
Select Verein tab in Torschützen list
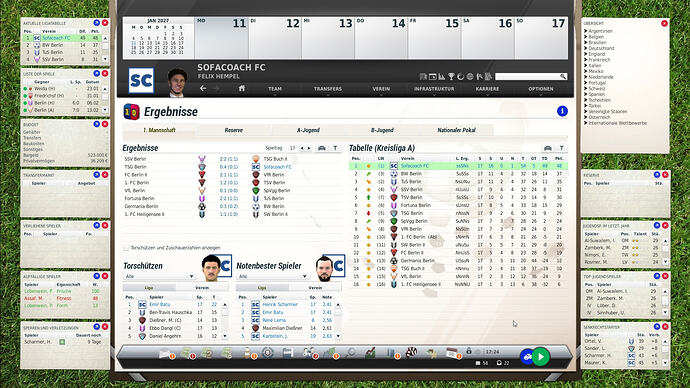202,288
